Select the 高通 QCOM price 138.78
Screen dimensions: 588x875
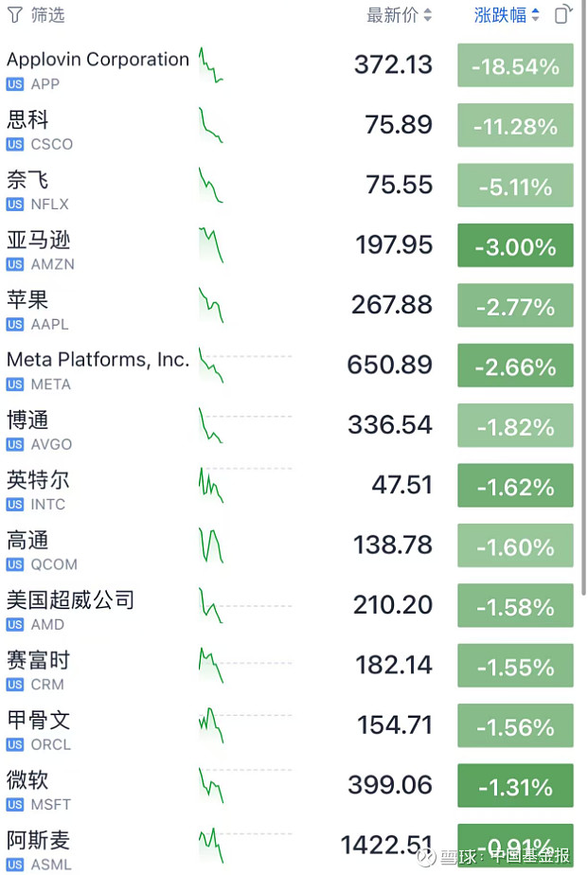tap(393, 545)
